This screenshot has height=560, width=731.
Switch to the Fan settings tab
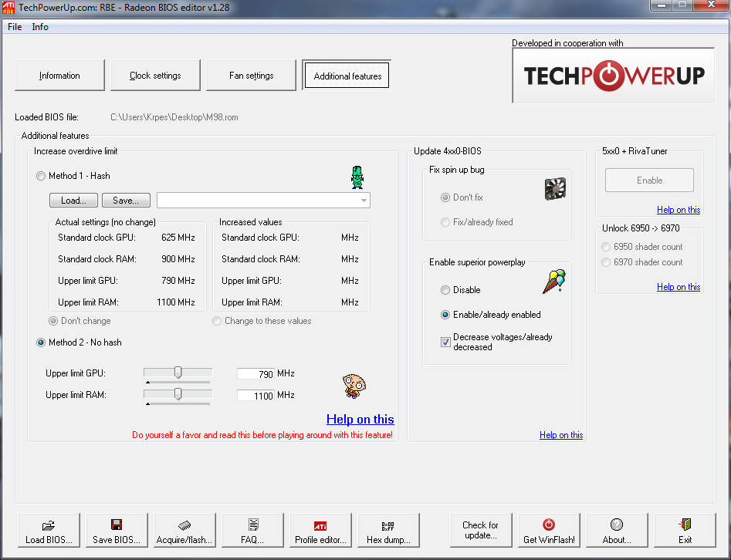252,76
